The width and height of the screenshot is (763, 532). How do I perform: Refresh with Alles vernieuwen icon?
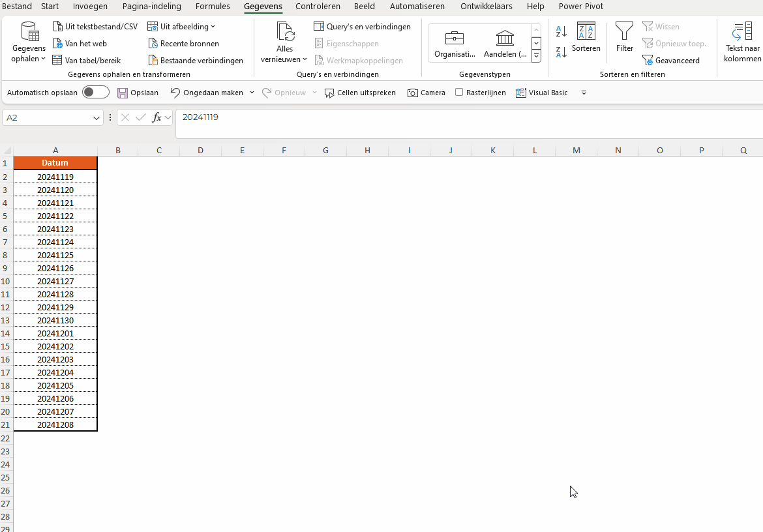tap(285, 32)
